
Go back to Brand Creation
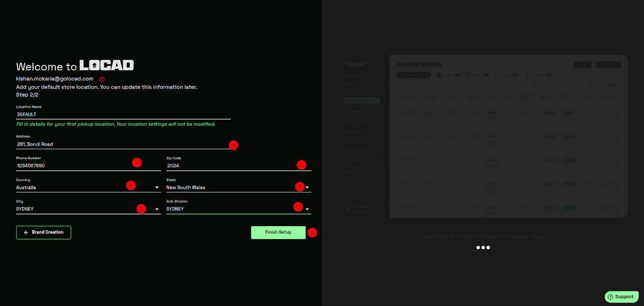click(x=43, y=232)
